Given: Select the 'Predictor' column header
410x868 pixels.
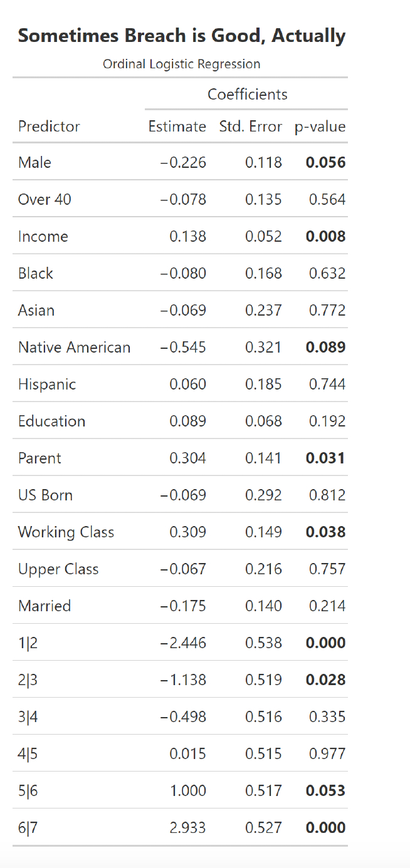Looking at the screenshot, I should point(49,127).
